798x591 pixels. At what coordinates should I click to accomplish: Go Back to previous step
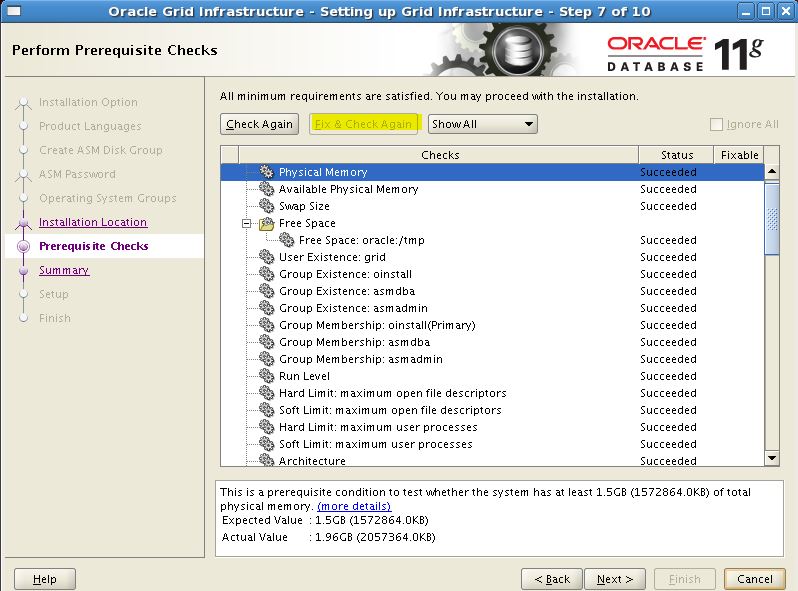[x=552, y=579]
